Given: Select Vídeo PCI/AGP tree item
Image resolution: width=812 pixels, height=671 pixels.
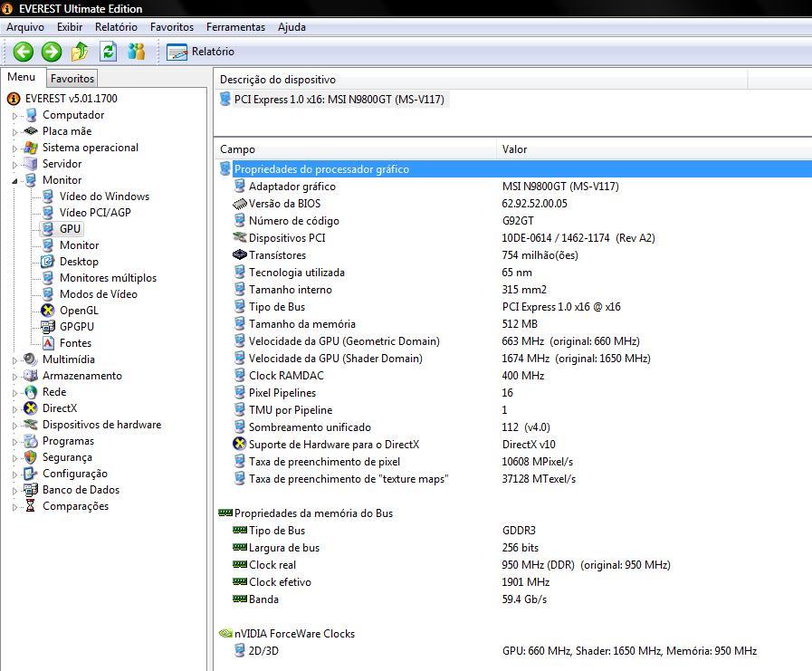Looking at the screenshot, I should click(x=95, y=213).
